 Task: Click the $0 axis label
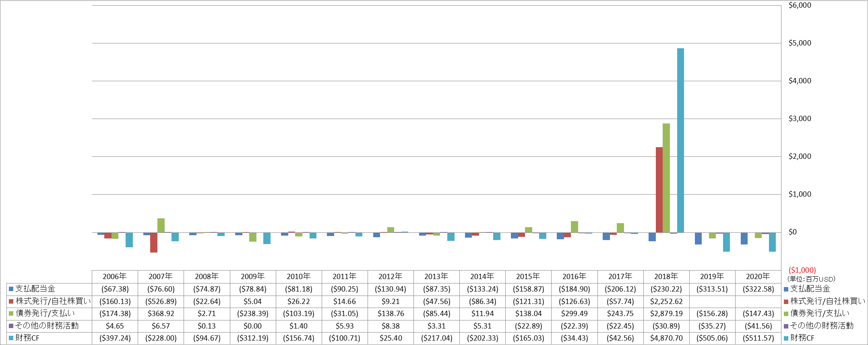[792, 232]
